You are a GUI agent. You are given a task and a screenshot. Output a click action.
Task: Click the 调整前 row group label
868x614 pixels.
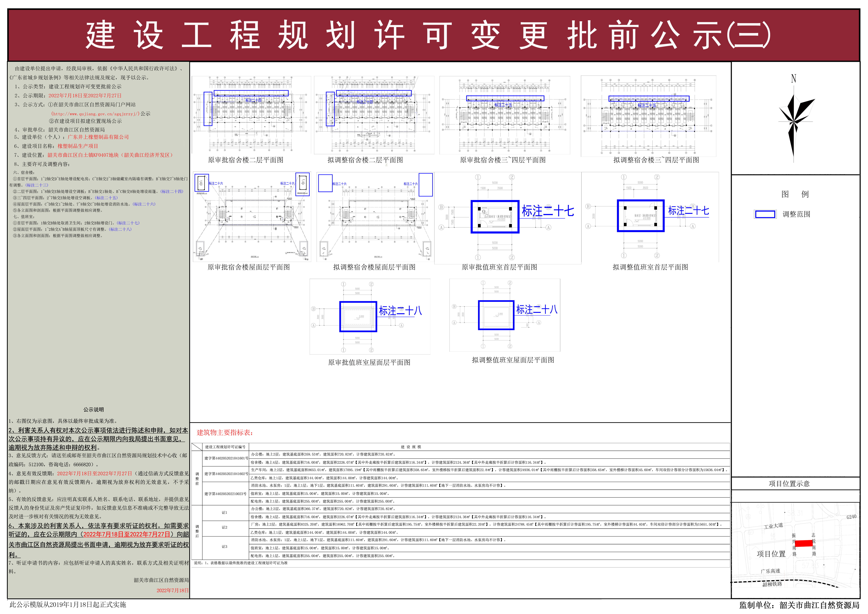(x=197, y=479)
